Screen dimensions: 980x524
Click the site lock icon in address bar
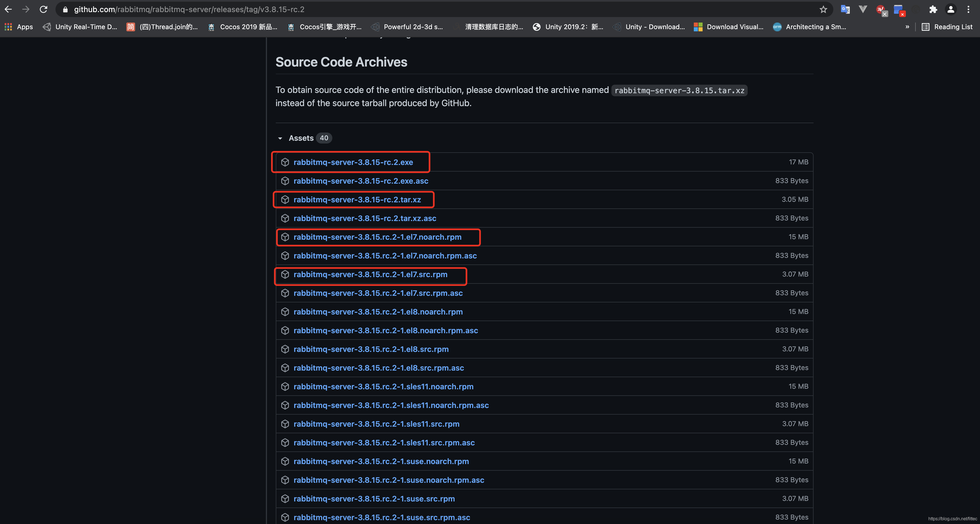click(65, 10)
